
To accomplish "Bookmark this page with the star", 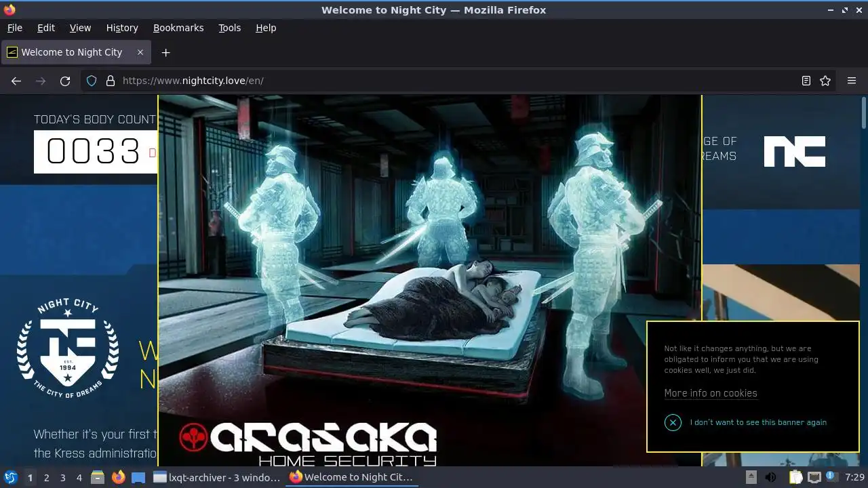I will click(x=825, y=81).
